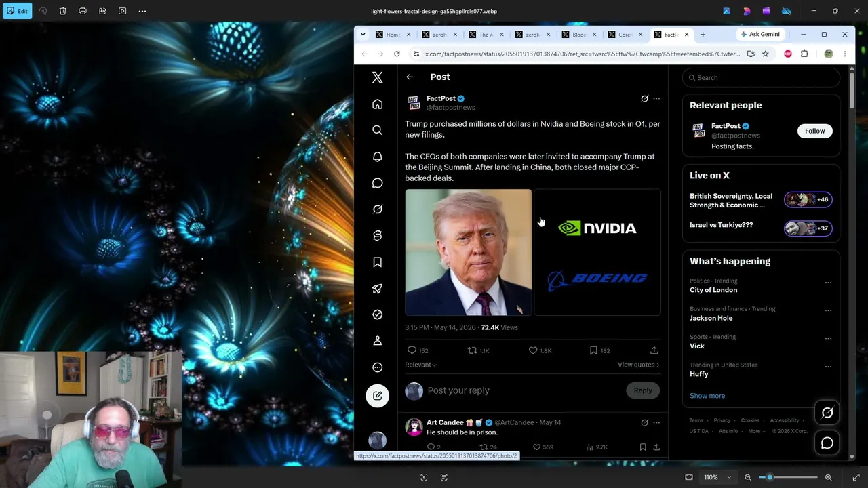Repost the FactPost post
Screen dimensions: 868x488
473,350
